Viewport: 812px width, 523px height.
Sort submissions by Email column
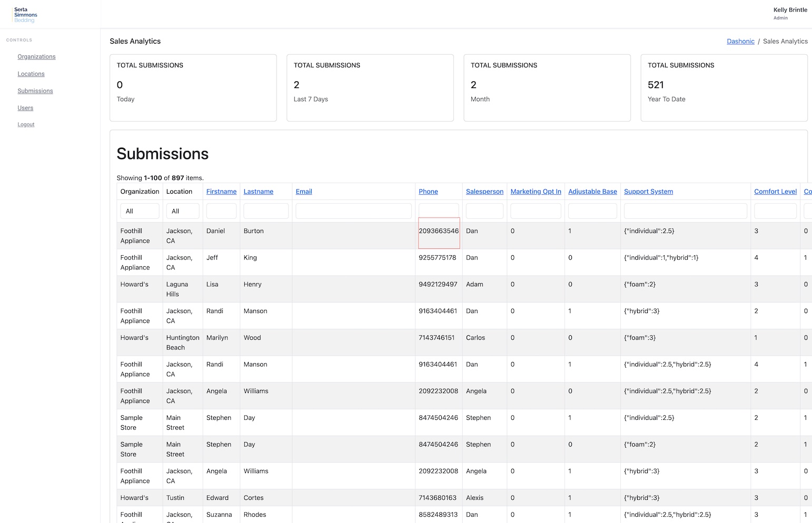[304, 192]
